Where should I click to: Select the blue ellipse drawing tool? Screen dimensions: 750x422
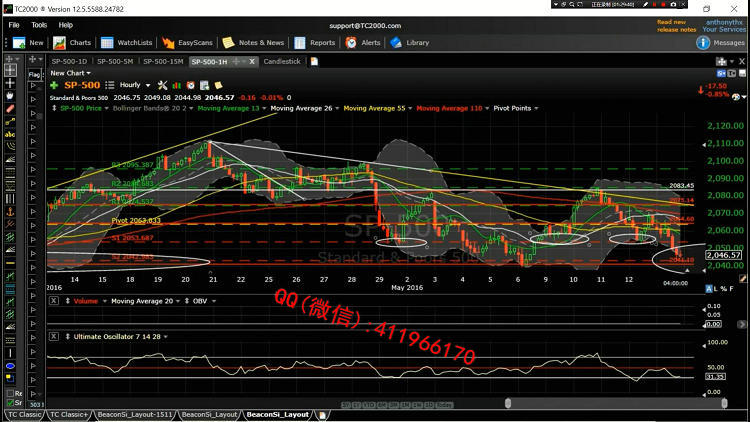tap(10, 366)
